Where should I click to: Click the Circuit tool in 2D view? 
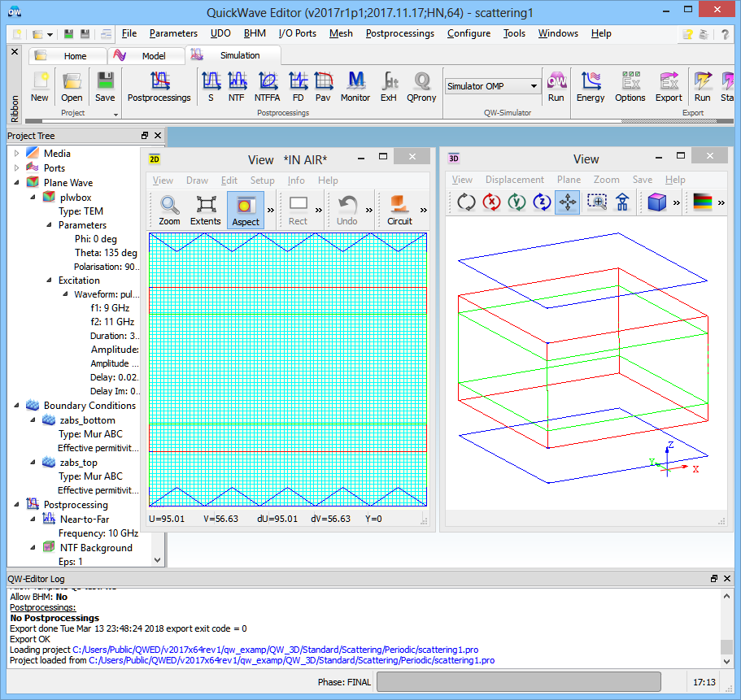click(x=399, y=210)
